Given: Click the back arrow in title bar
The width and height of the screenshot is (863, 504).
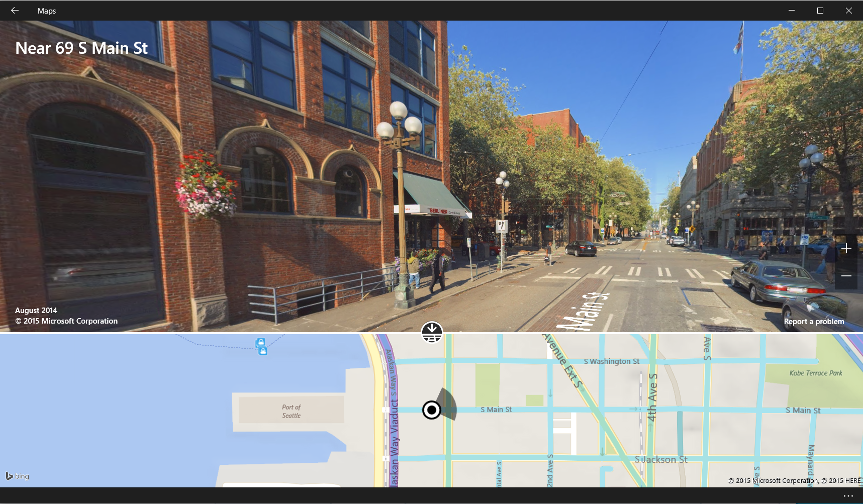Looking at the screenshot, I should [15, 11].
